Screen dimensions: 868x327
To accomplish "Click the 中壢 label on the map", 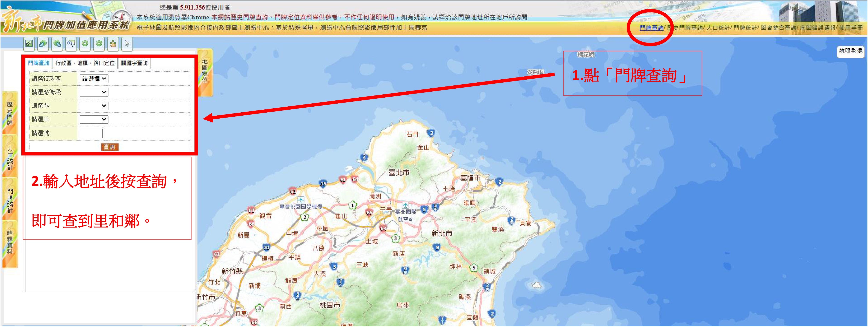I will click(x=292, y=234).
